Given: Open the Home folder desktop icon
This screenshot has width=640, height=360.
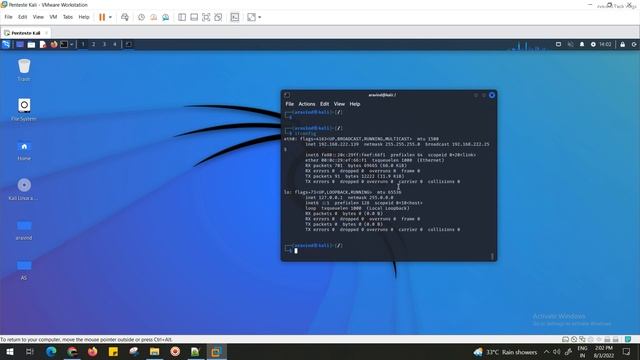Looking at the screenshot, I should [24, 149].
